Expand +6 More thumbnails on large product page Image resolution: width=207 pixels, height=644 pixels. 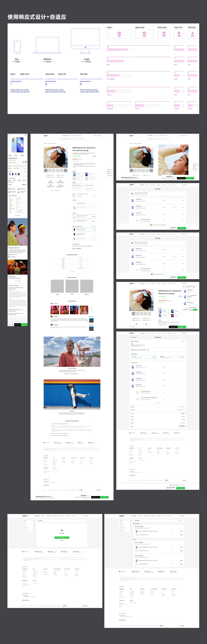click(66, 170)
